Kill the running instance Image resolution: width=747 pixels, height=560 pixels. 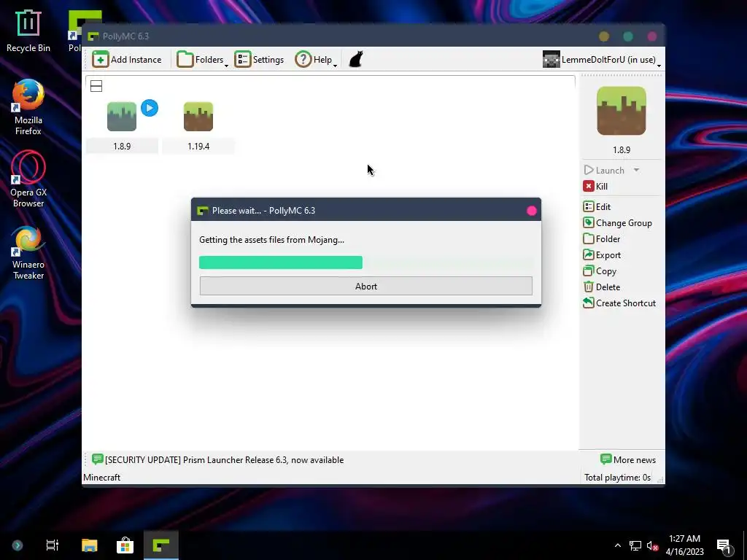point(595,186)
